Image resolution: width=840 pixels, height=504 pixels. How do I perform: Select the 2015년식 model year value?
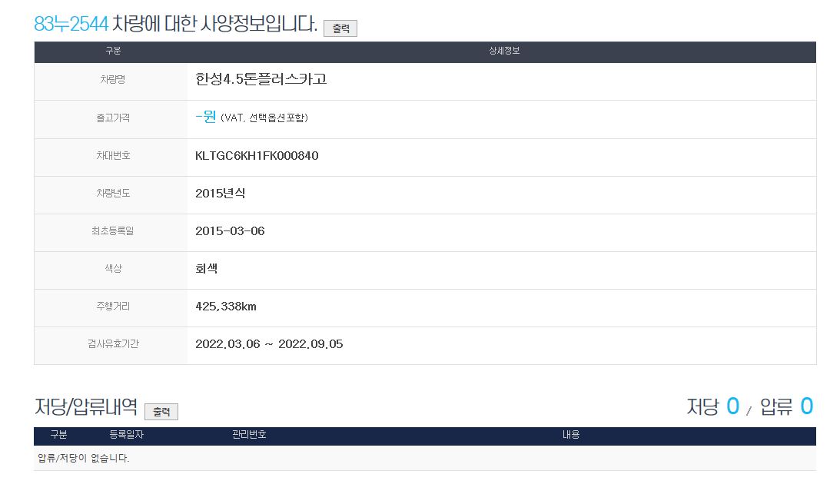[221, 194]
